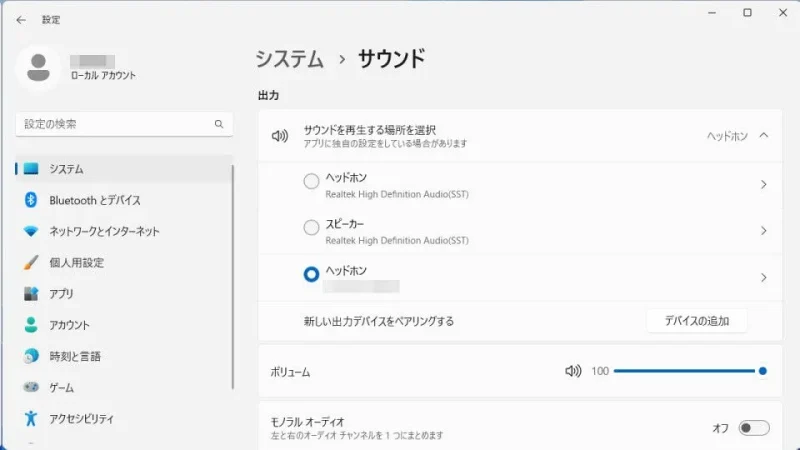The image size is (800, 450).
Task: Click the デバイスの追加 button
Action: point(696,321)
